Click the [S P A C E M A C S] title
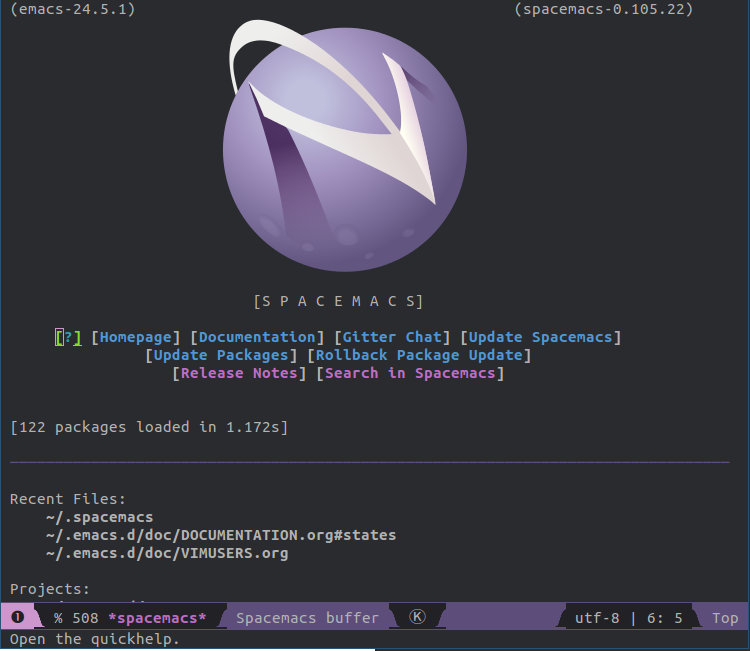Image resolution: width=750 pixels, height=651 pixels. tap(338, 301)
